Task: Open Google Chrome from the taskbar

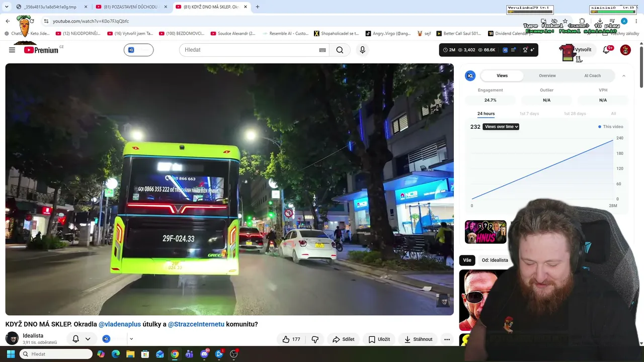Action: 175,354
